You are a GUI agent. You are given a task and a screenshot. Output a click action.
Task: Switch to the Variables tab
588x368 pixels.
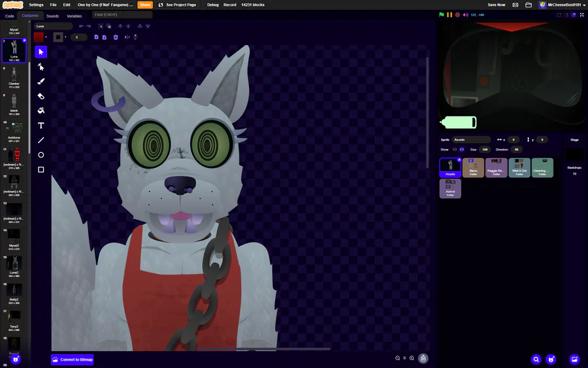pos(74,16)
